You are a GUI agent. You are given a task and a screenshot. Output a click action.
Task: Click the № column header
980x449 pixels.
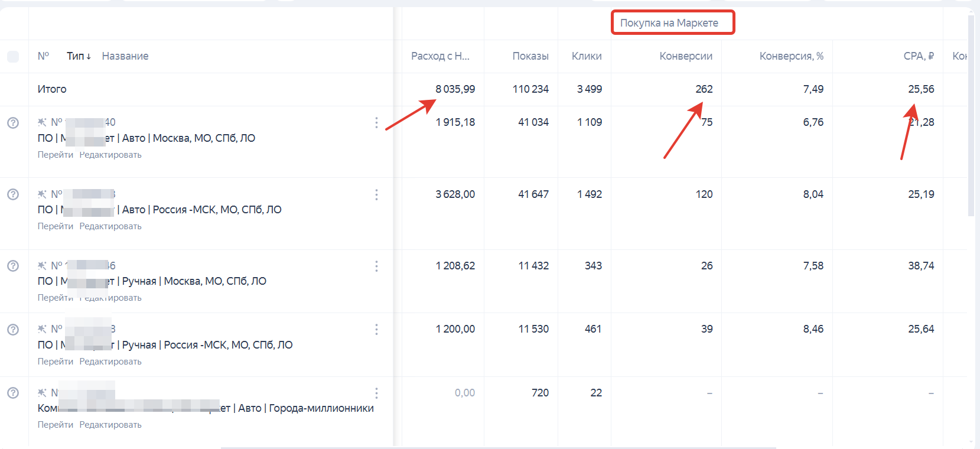pyautogui.click(x=44, y=56)
